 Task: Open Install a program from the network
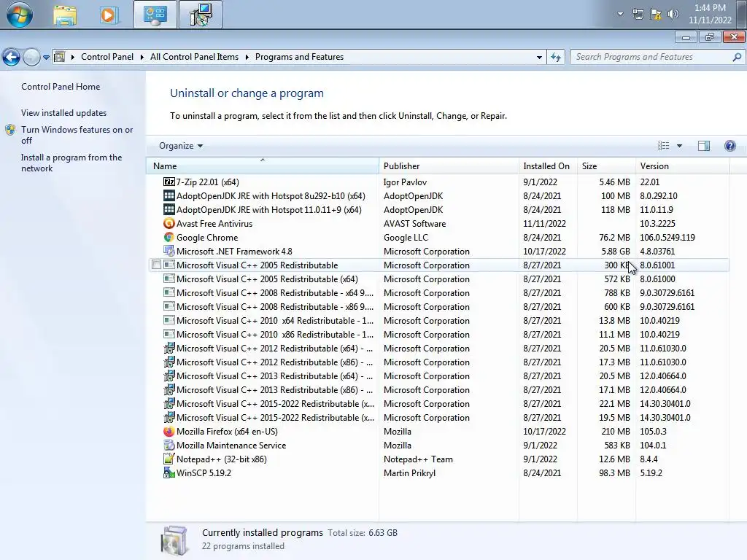click(71, 163)
